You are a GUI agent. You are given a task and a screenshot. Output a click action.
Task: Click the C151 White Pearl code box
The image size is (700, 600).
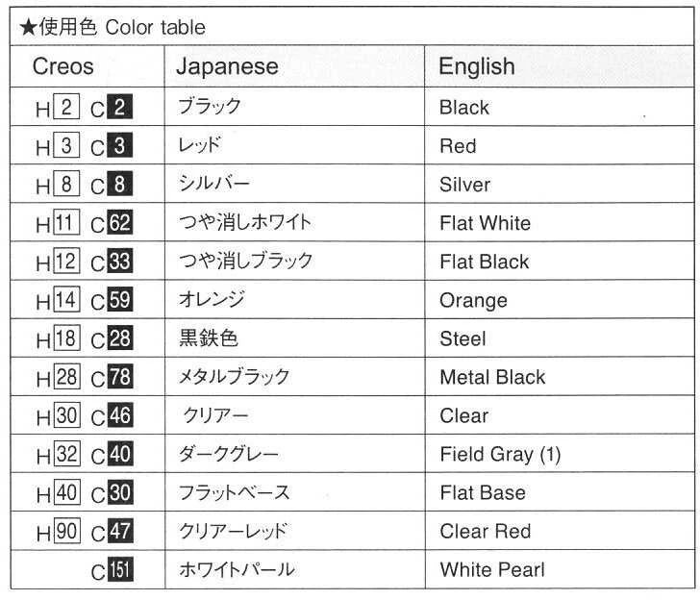pyautogui.click(x=119, y=569)
